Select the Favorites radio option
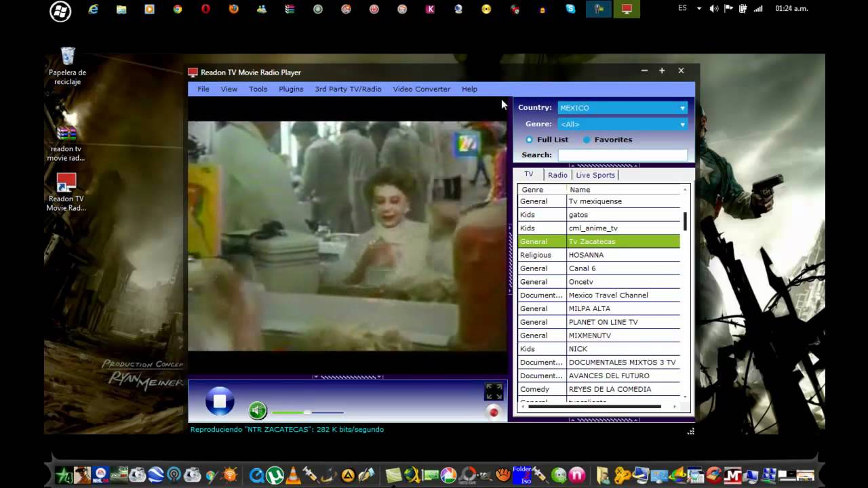The width and height of the screenshot is (868, 488). coord(607,140)
